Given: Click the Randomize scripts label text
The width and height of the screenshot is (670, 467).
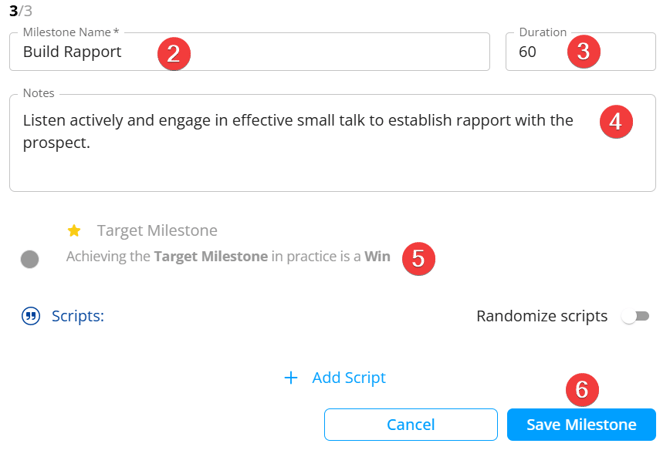Looking at the screenshot, I should tap(541, 317).
